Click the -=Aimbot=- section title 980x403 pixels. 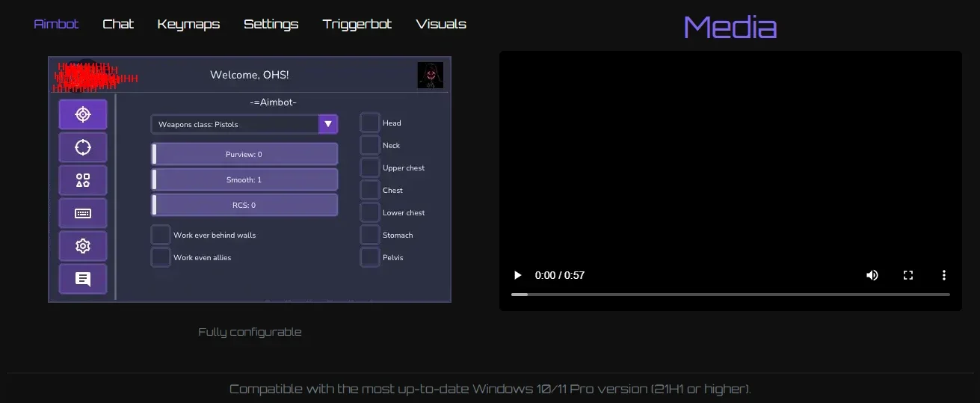pyautogui.click(x=273, y=102)
